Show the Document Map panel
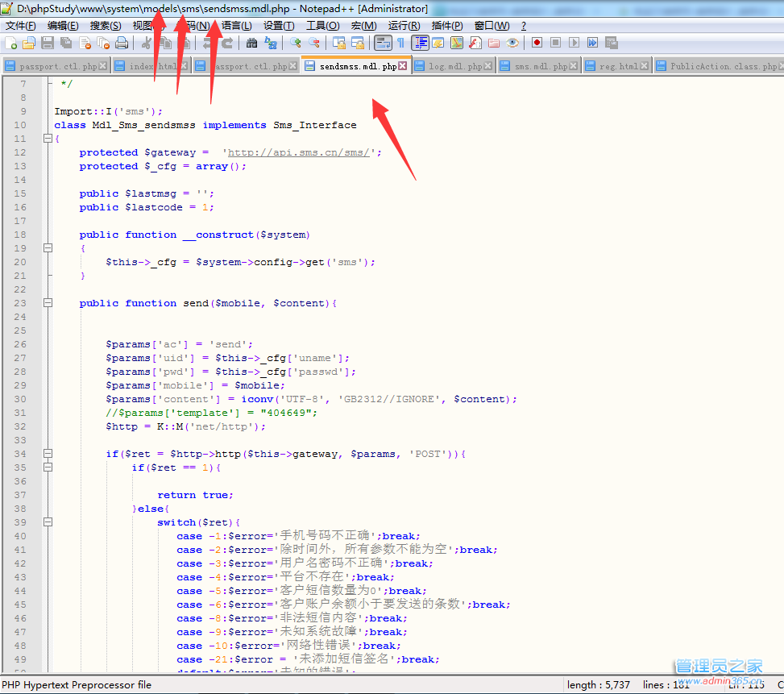The width and height of the screenshot is (784, 694). pyautogui.click(x=457, y=43)
